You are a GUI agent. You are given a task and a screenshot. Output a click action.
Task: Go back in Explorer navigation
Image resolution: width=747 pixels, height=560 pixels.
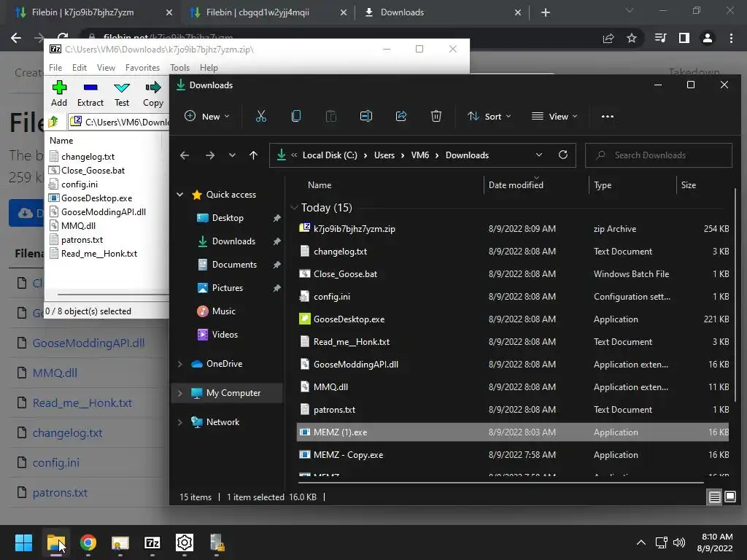185,155
